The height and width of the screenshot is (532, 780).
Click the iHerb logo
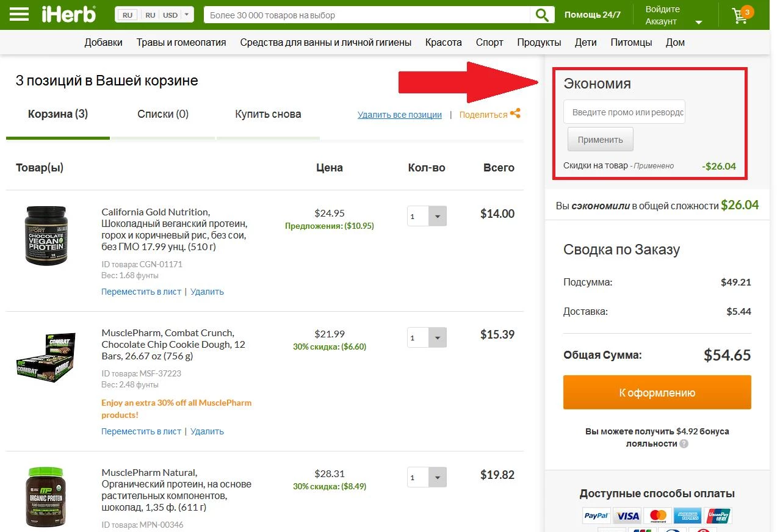point(69,14)
